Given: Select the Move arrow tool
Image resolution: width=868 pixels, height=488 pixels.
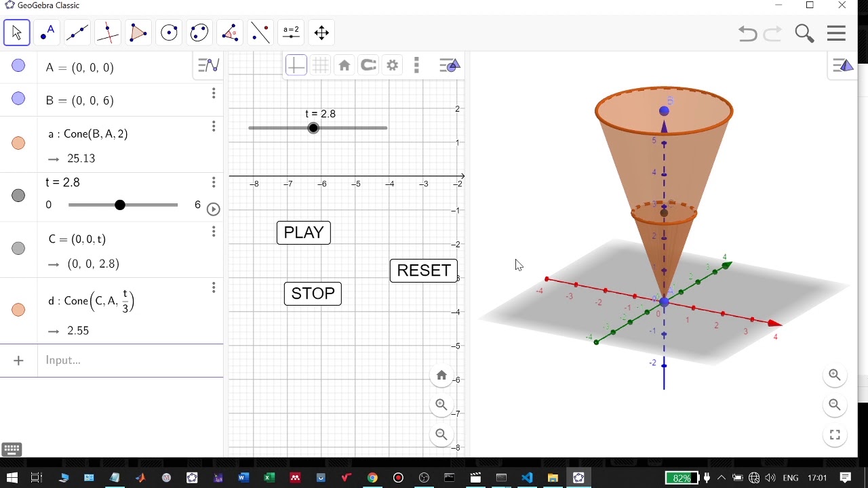Looking at the screenshot, I should pos(17,33).
